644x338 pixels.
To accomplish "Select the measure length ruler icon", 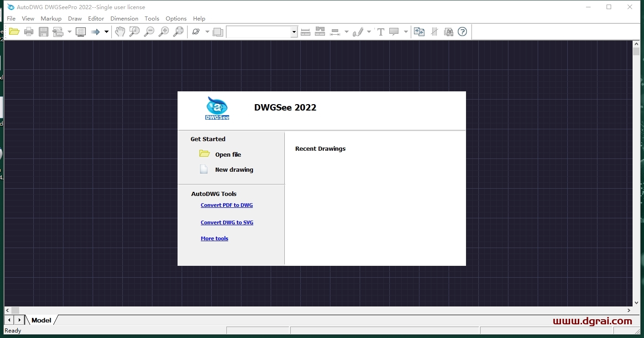I will coord(306,32).
